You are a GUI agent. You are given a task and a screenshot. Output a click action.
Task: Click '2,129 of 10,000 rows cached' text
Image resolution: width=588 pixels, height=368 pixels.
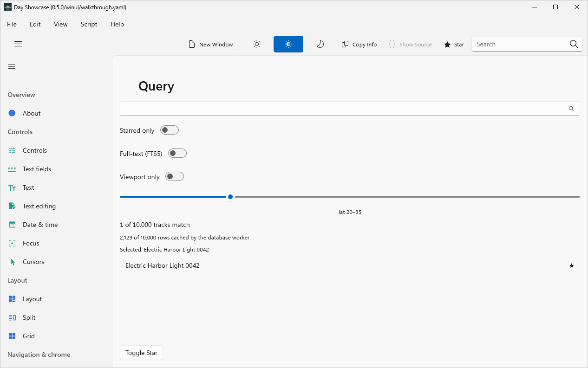(185, 238)
